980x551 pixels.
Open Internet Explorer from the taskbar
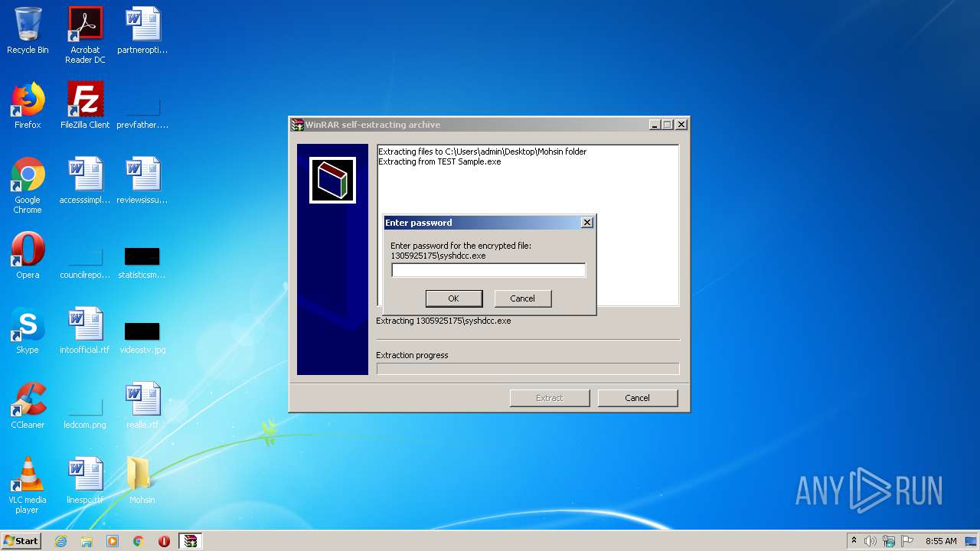click(x=60, y=541)
